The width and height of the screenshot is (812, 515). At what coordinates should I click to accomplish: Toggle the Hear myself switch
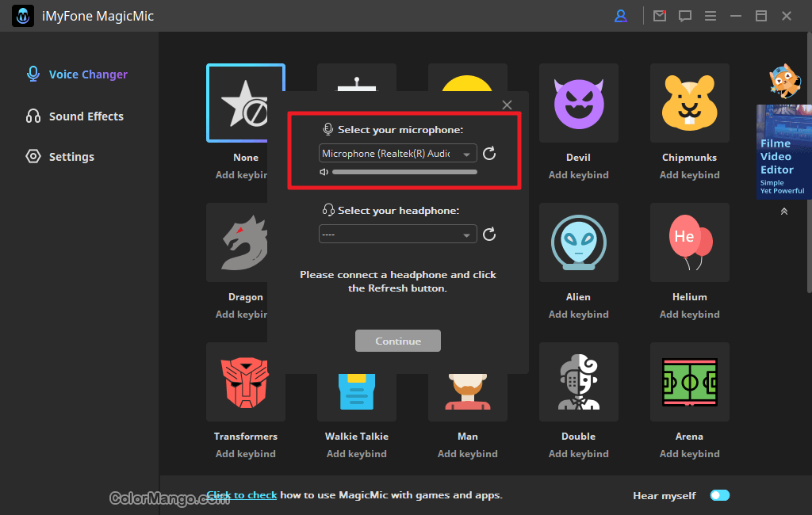pyautogui.click(x=719, y=495)
